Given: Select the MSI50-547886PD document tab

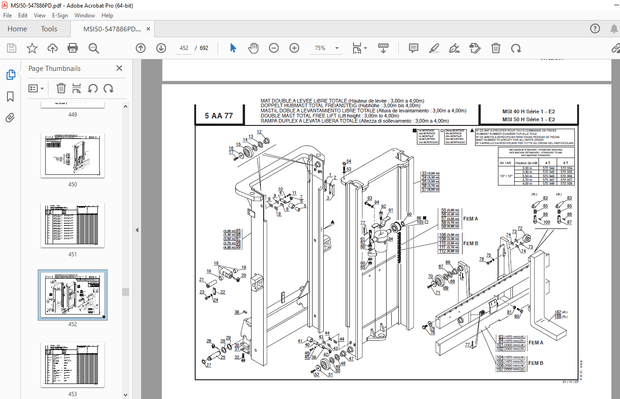Looking at the screenshot, I should click(x=112, y=29).
